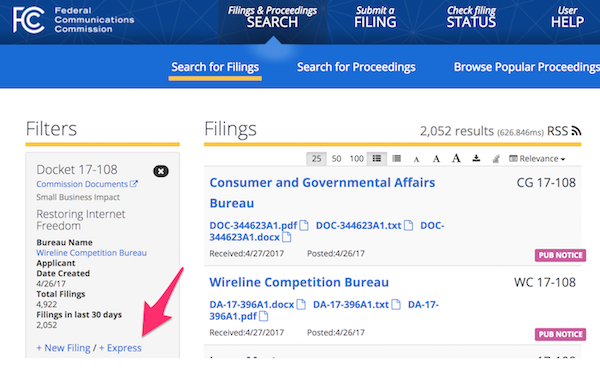This screenshot has width=600, height=389.
Task: Open the Check filing Status menu
Action: pyautogui.click(x=471, y=18)
